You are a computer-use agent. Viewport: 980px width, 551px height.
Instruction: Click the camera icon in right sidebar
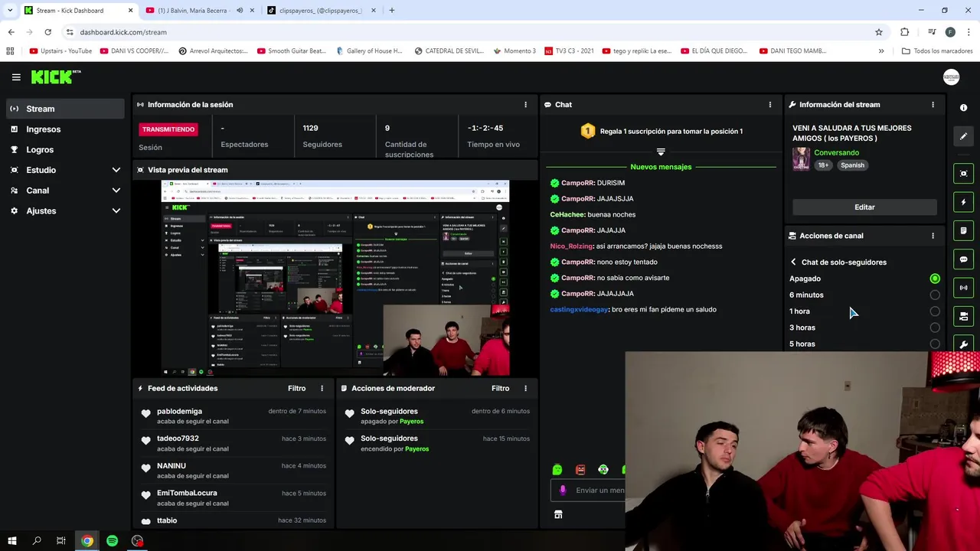click(963, 316)
